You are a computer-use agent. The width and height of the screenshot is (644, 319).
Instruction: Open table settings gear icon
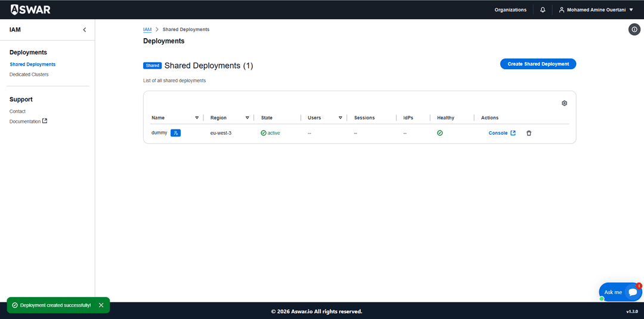564,103
